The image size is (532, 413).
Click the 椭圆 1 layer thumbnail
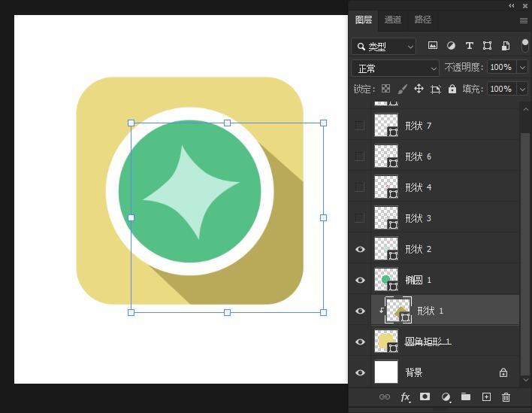click(x=386, y=280)
